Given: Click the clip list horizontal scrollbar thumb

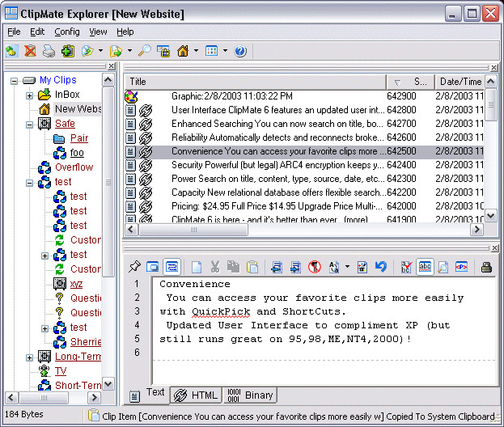Looking at the screenshot, I should (x=193, y=230).
